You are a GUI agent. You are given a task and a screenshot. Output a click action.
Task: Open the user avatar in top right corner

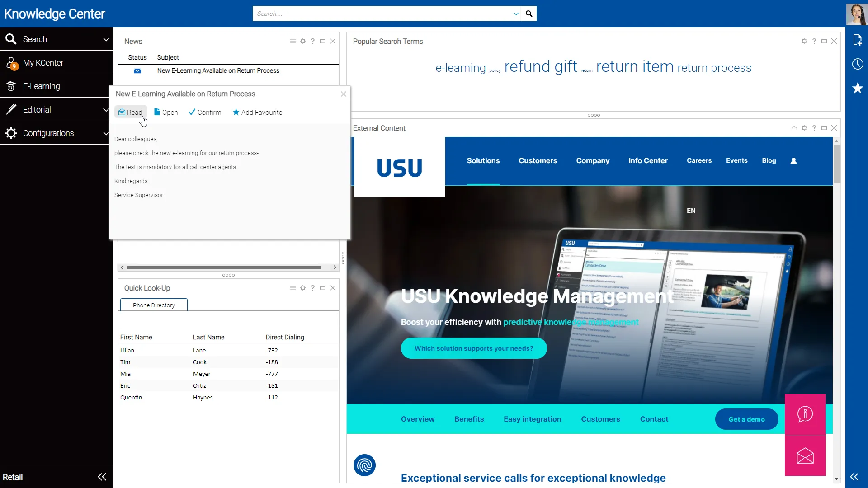coord(857,14)
